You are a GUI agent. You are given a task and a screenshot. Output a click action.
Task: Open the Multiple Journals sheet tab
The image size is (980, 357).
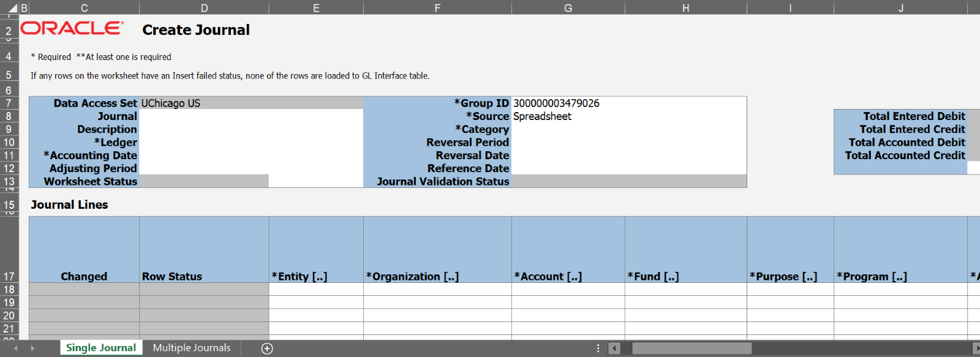point(192,348)
